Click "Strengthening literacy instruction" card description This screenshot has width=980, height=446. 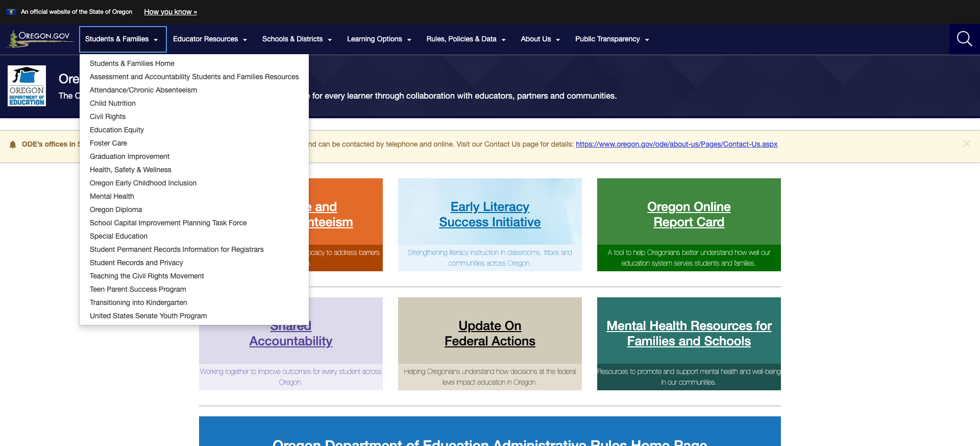[x=490, y=258]
